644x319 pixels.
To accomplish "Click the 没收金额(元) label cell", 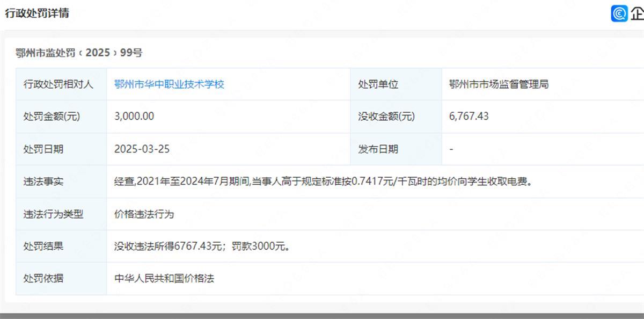I will (386, 117).
